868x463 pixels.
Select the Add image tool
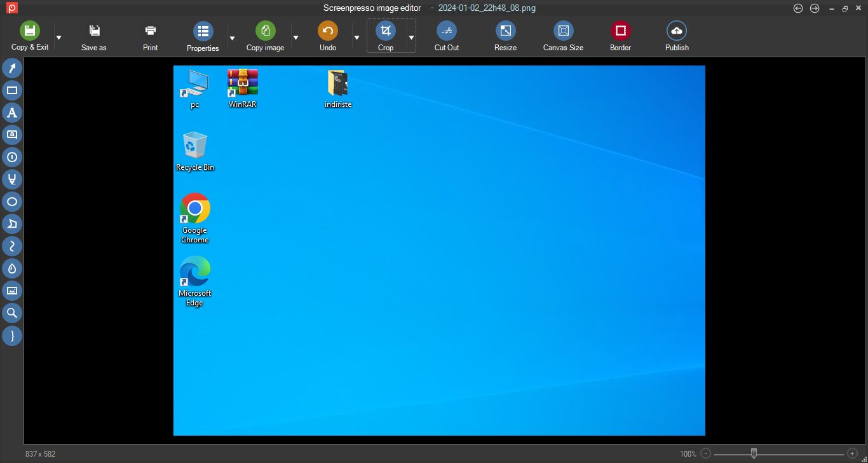(x=12, y=291)
